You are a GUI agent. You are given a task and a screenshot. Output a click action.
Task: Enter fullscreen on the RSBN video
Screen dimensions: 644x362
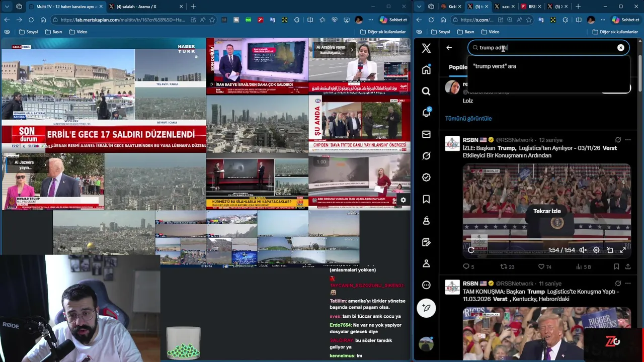(x=623, y=250)
